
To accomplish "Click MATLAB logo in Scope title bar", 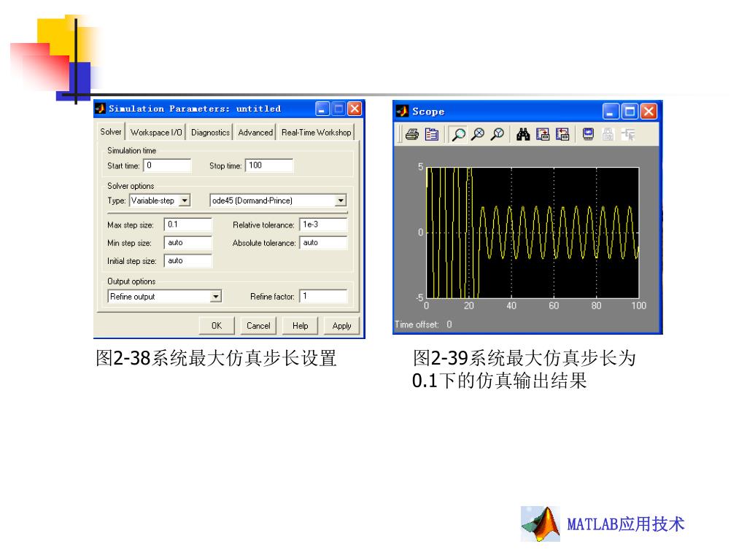I will (402, 112).
